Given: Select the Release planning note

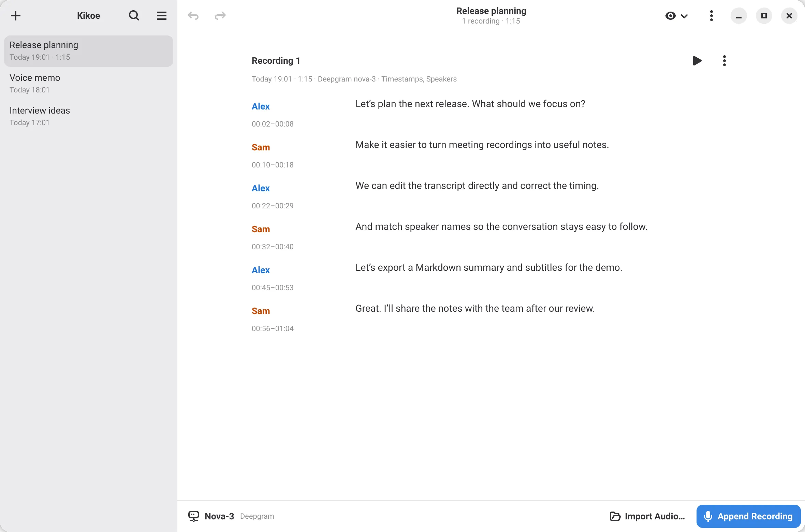Looking at the screenshot, I should [x=89, y=51].
